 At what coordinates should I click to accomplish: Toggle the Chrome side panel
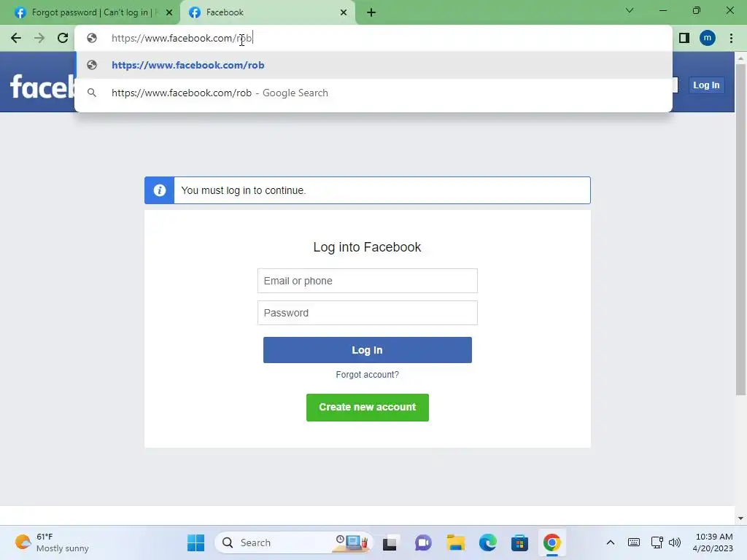point(684,38)
